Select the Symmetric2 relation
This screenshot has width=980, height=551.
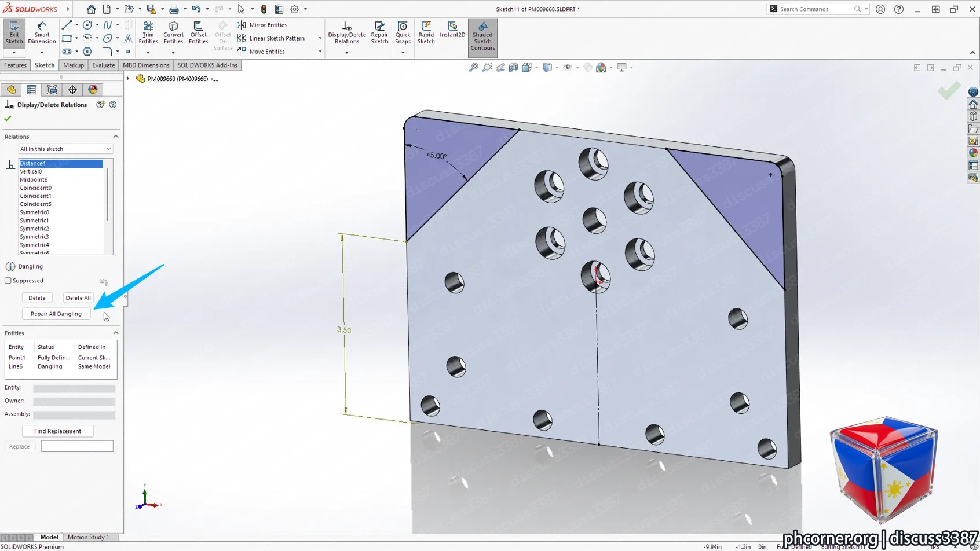tap(61, 229)
